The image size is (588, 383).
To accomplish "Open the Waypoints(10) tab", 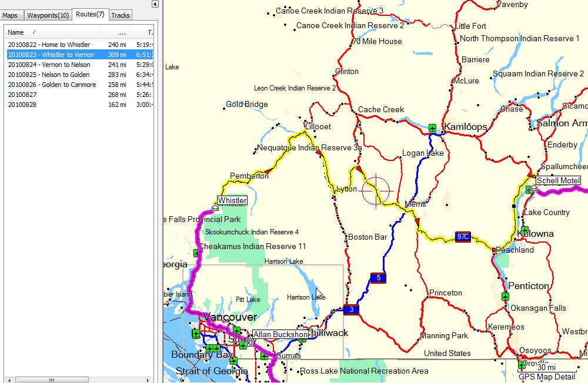I will (48, 15).
